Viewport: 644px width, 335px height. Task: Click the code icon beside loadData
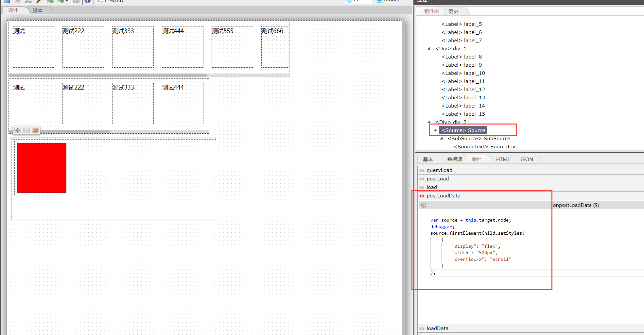422,328
